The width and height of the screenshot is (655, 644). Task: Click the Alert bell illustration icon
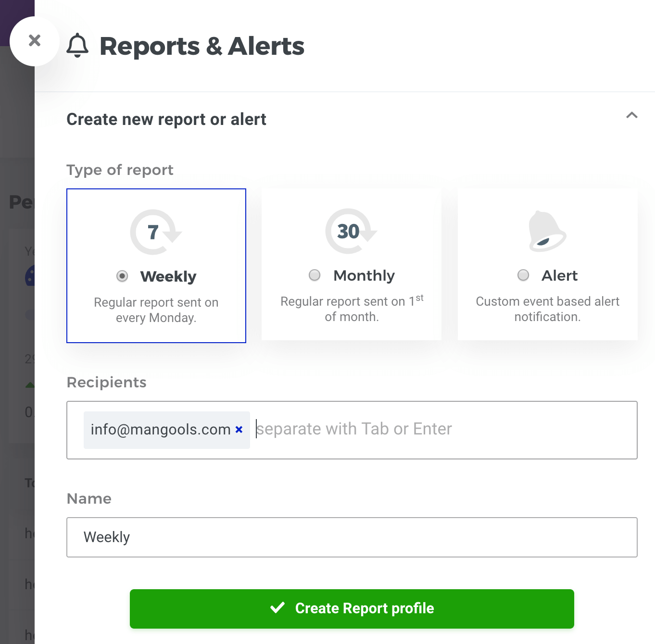click(547, 231)
